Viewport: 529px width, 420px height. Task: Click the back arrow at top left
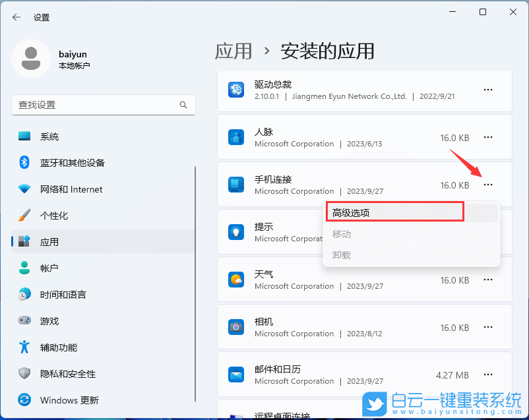(15, 18)
